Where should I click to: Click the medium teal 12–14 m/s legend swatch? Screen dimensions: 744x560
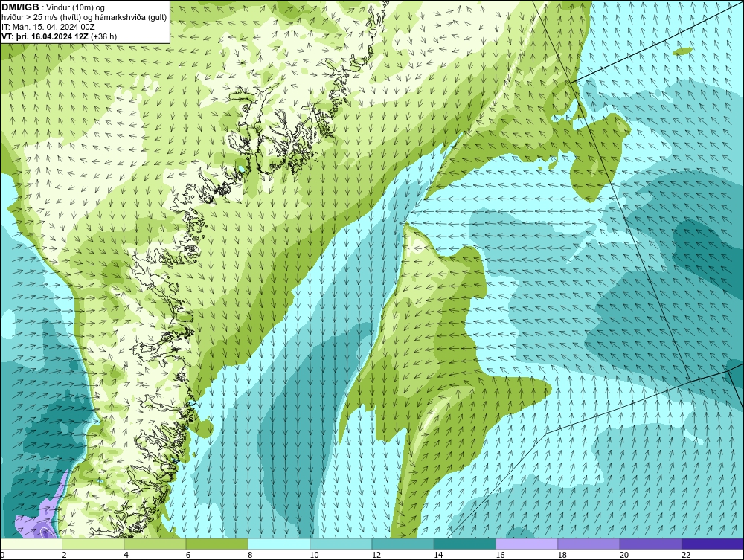pyautogui.click(x=403, y=544)
